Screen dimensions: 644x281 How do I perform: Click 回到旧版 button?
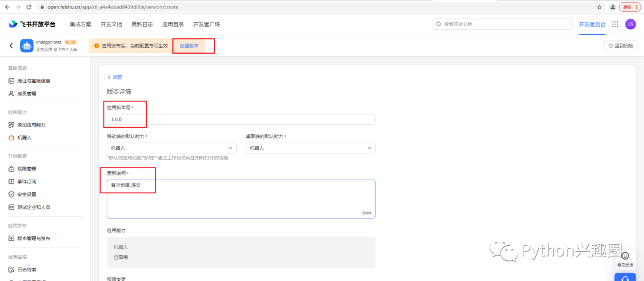[621, 45]
